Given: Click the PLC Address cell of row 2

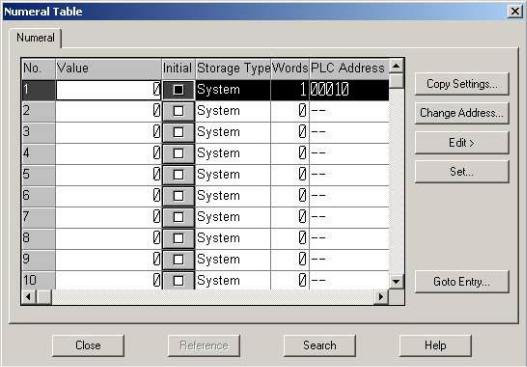Looking at the screenshot, I should (x=349, y=111).
